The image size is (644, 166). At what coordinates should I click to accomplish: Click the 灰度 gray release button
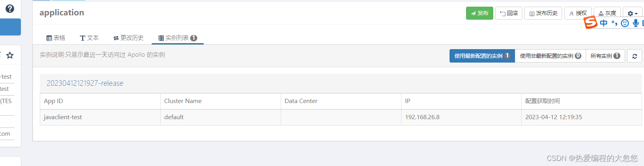[607, 13]
